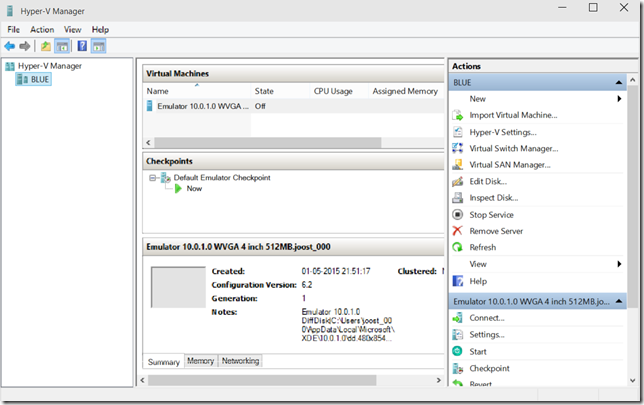
Task: Click the Back arrow toolbar icon
Action: [x=9, y=46]
